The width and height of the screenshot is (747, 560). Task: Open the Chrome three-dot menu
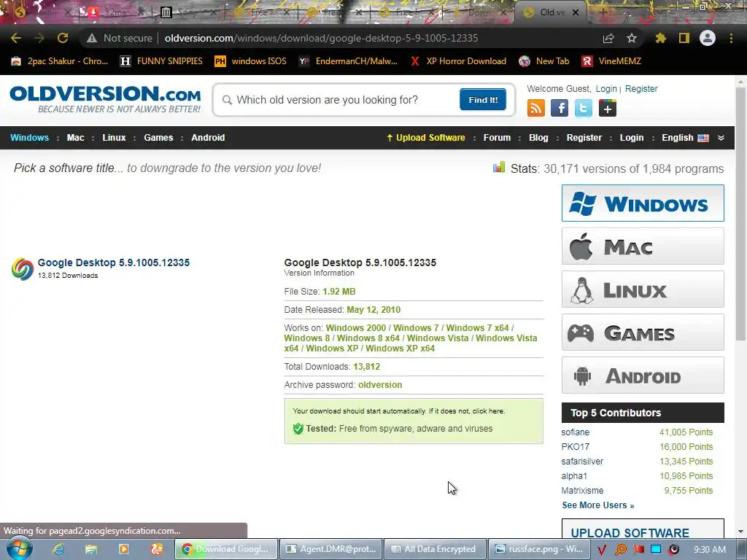[x=731, y=38]
